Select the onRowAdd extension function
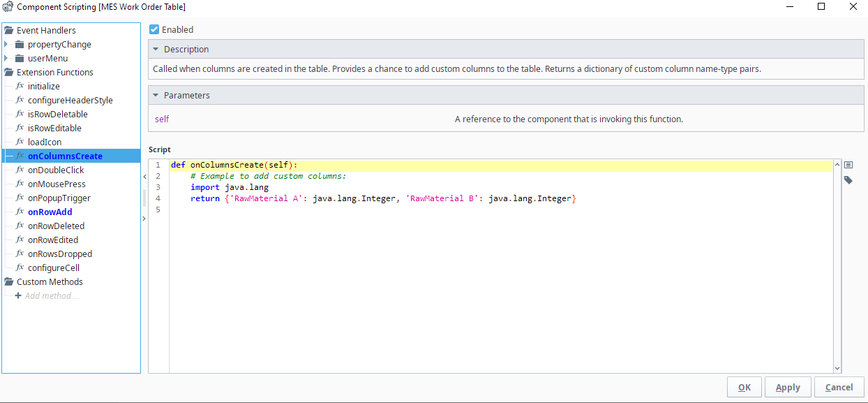868x403 pixels. (50, 212)
